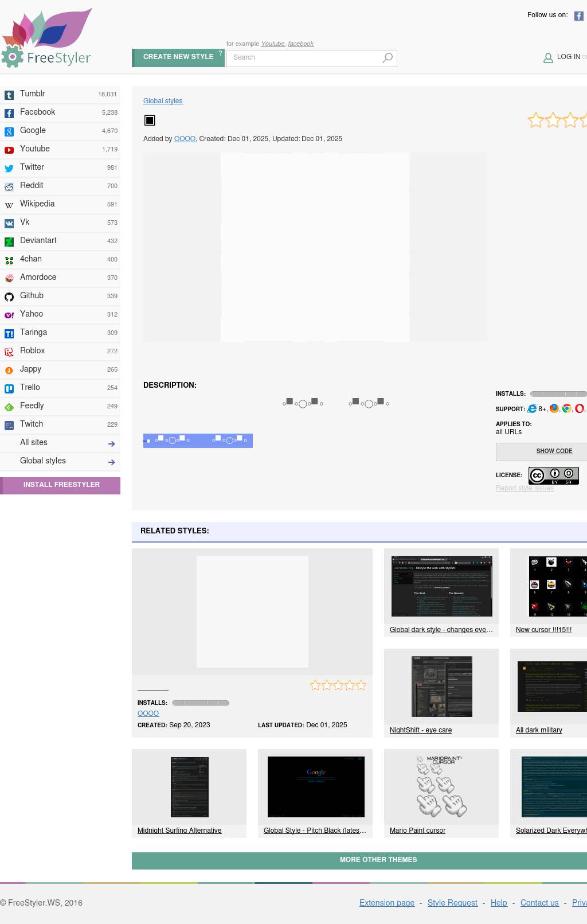Click the search magnifier icon
Viewport: 587px width, 924px height.
click(388, 58)
